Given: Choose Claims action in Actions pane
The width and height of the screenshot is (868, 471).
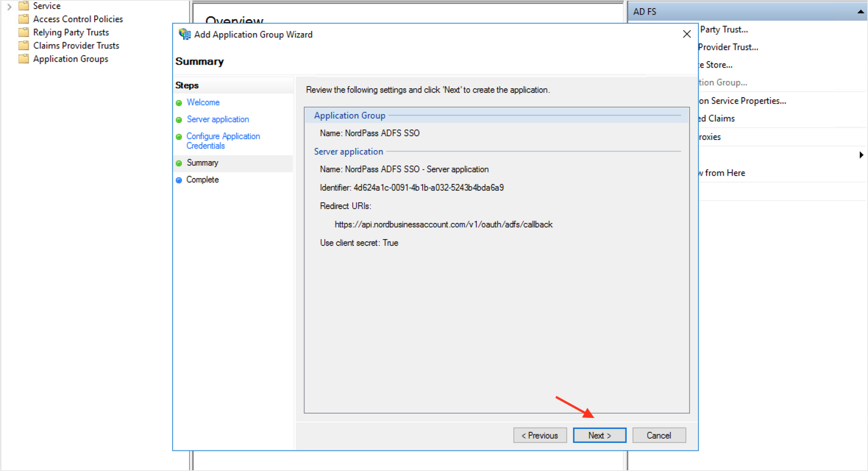Looking at the screenshot, I should click(x=717, y=118).
